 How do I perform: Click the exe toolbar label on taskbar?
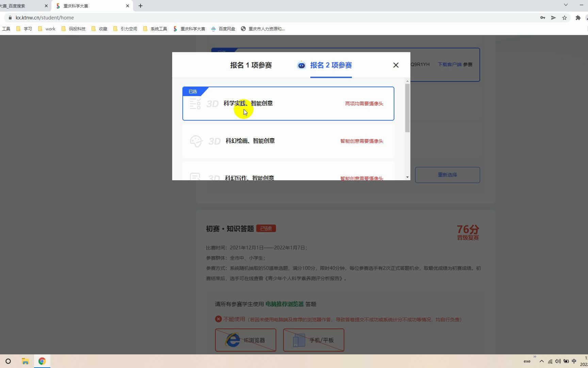[x=527, y=361]
